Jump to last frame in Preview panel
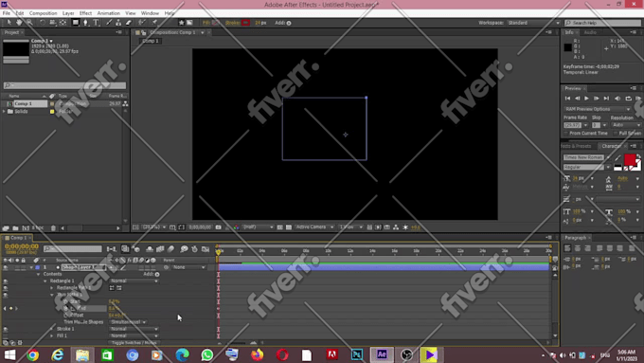The image size is (644, 363). click(x=606, y=99)
